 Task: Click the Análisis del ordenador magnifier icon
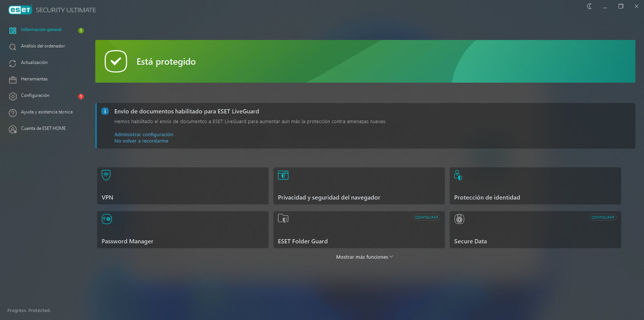13,47
